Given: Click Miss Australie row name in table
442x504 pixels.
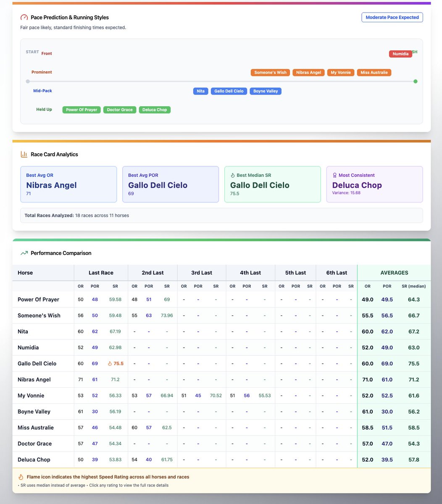Looking at the screenshot, I should [x=36, y=428].
